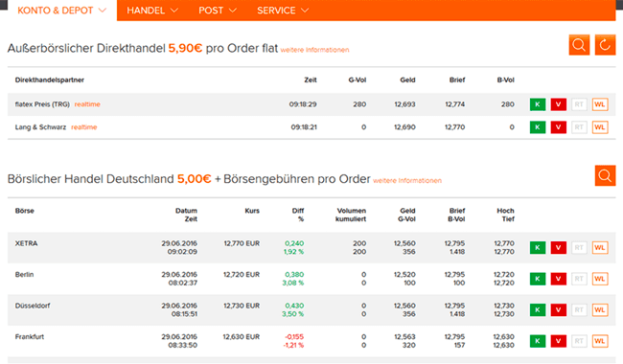Click green K buy button for XETRA
The image size is (623, 364).
(538, 248)
